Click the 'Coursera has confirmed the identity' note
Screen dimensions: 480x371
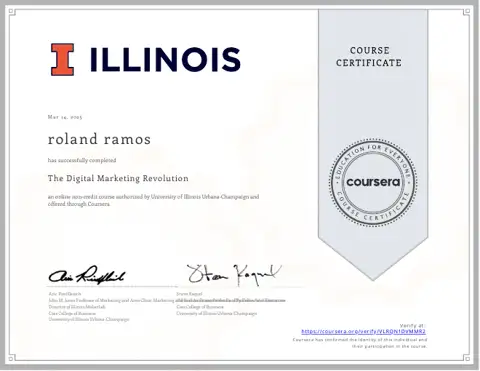(x=360, y=343)
